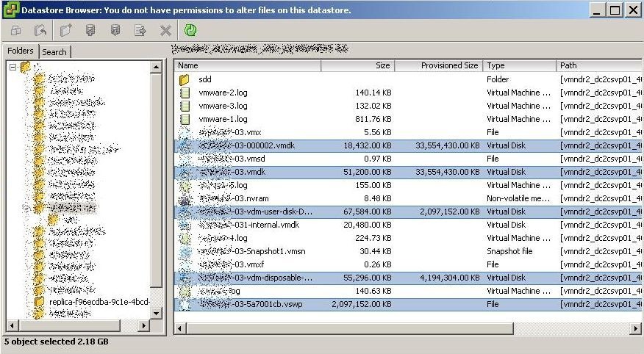Select the replica-f96ecdba-9c1e-4bcd folder
Image resolution: width=644 pixels, height=354 pixels.
99,302
